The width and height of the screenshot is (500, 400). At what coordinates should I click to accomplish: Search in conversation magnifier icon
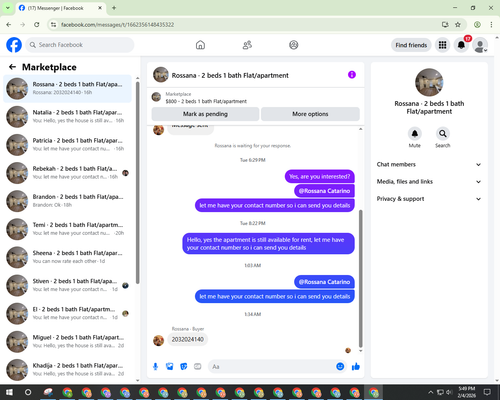[443, 134]
